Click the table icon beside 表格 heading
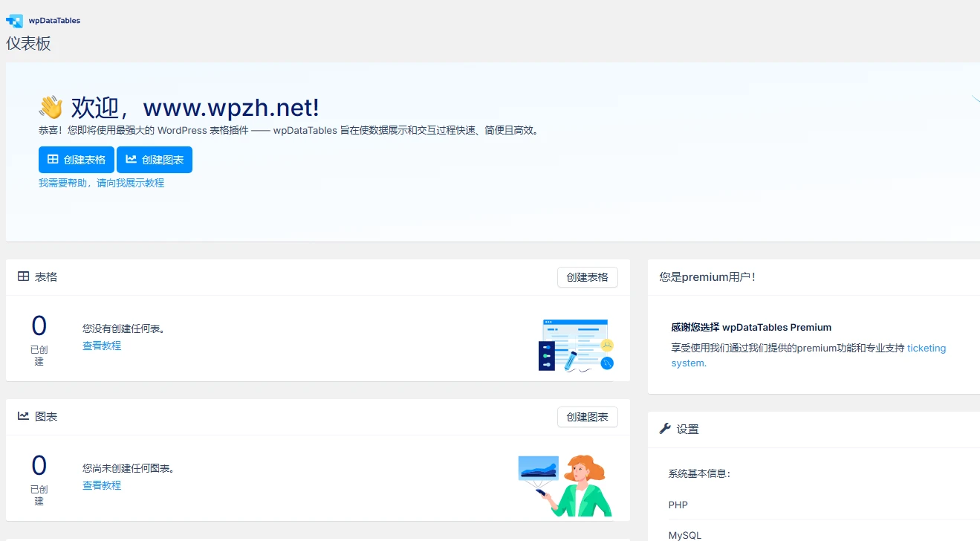This screenshot has height=541, width=980. tap(24, 276)
